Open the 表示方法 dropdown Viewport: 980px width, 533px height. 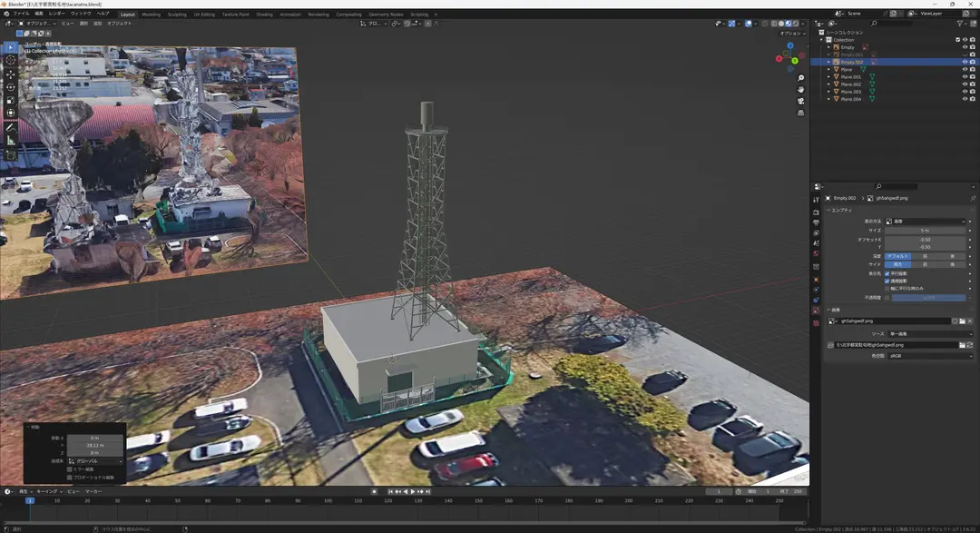[x=925, y=222]
